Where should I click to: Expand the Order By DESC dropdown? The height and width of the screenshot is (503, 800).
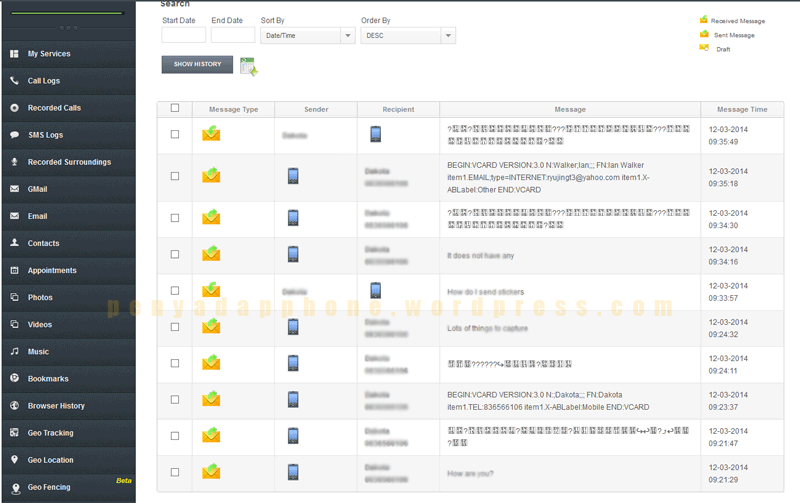click(407, 35)
